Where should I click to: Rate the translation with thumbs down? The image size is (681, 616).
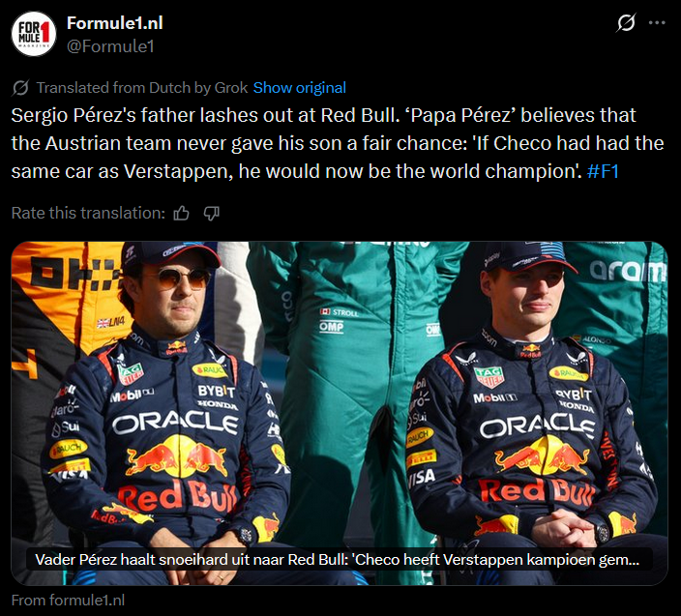[x=212, y=213]
